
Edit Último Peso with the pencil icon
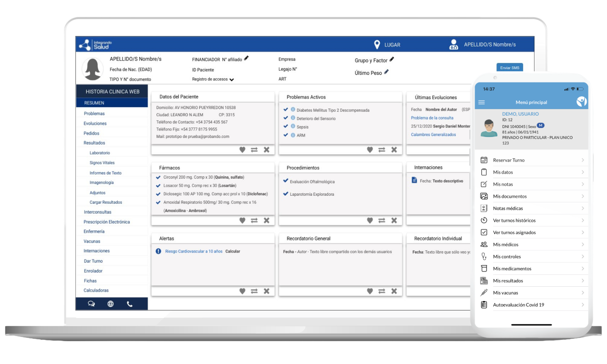point(386,72)
